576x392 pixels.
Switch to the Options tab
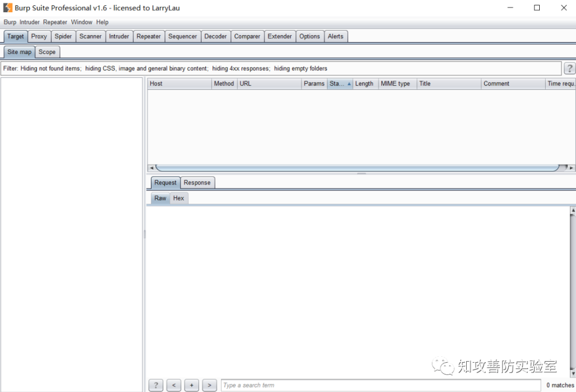(310, 36)
